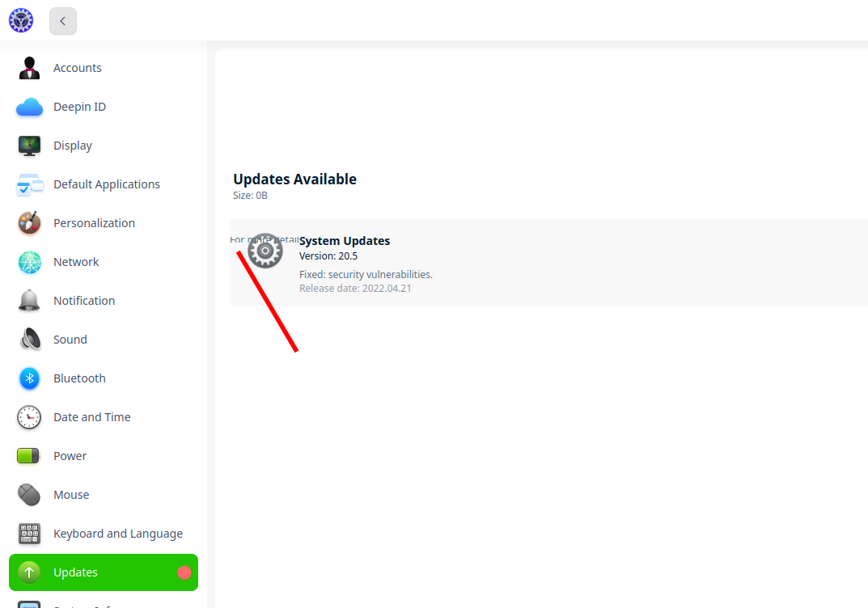This screenshot has height=608, width=868.
Task: Select the Power battery icon
Action: pos(29,455)
